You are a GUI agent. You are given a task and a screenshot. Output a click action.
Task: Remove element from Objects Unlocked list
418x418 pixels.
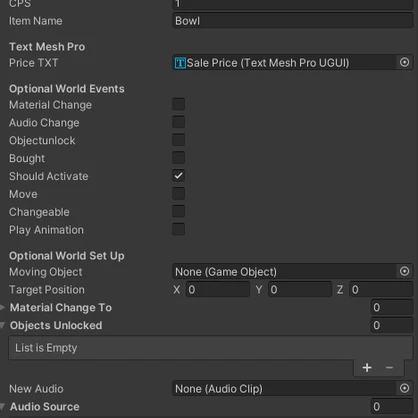(x=389, y=368)
